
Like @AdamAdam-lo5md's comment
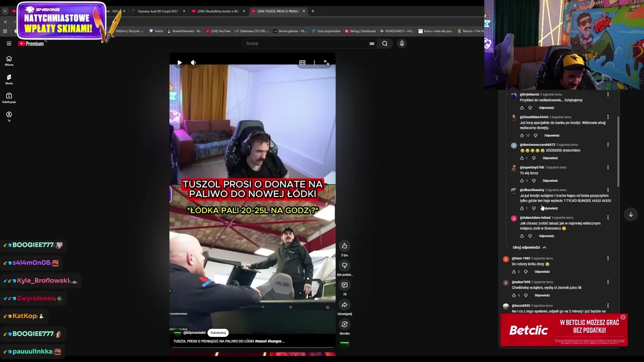pos(522,236)
